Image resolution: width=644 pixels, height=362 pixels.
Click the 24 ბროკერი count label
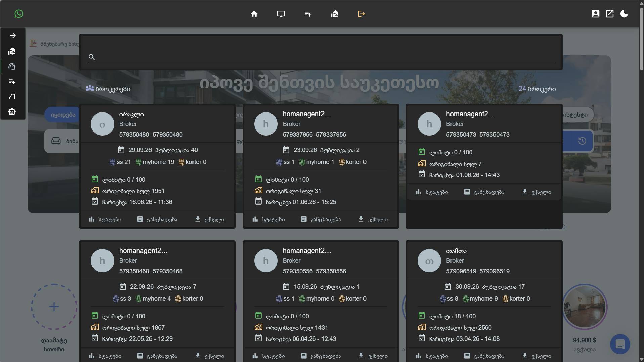point(537,89)
